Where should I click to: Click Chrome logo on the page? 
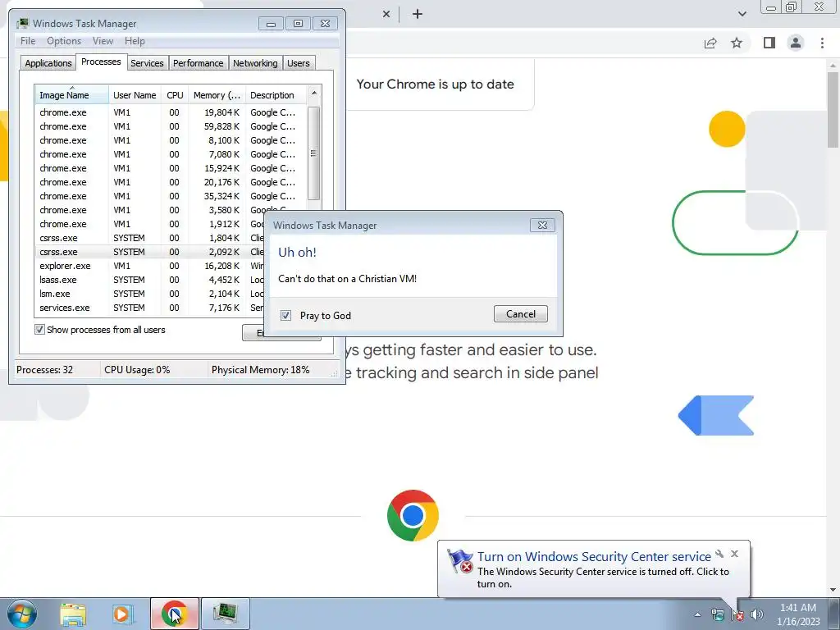pyautogui.click(x=413, y=515)
